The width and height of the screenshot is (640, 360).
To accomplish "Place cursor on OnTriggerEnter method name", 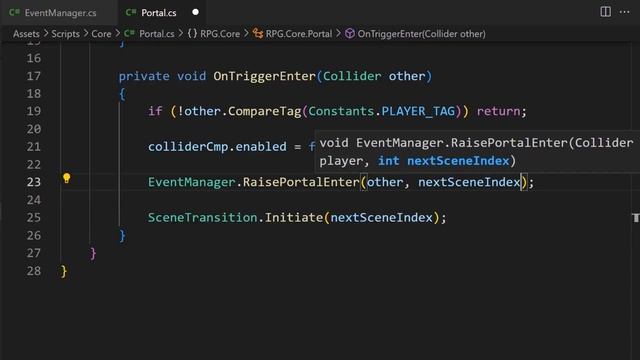I will click(264, 76).
